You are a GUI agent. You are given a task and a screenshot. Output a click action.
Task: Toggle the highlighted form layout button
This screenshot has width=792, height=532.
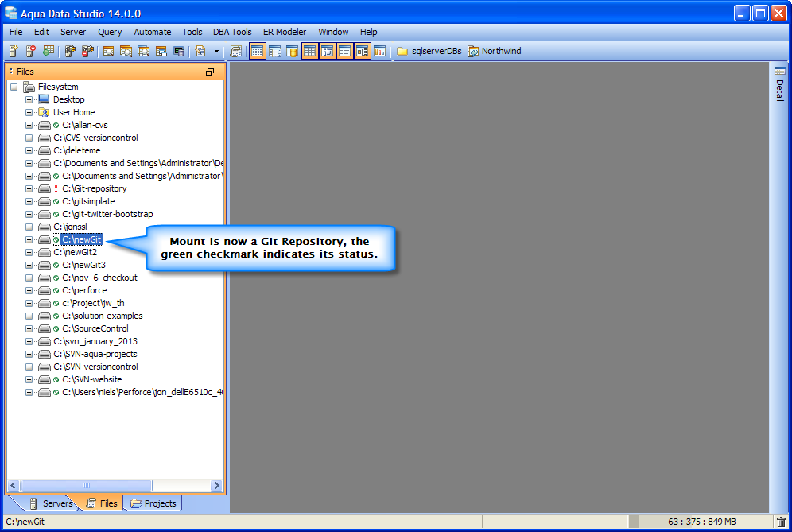pyautogui.click(x=344, y=51)
